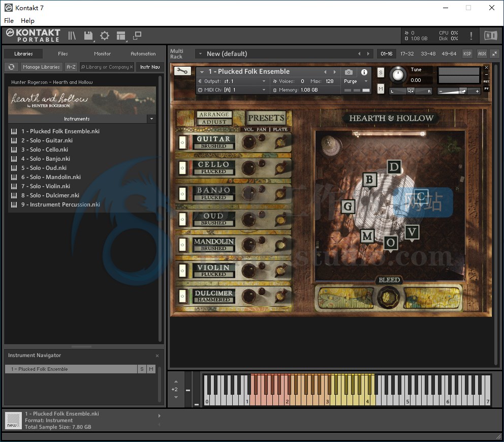Switch to the Files tab

(x=63, y=54)
